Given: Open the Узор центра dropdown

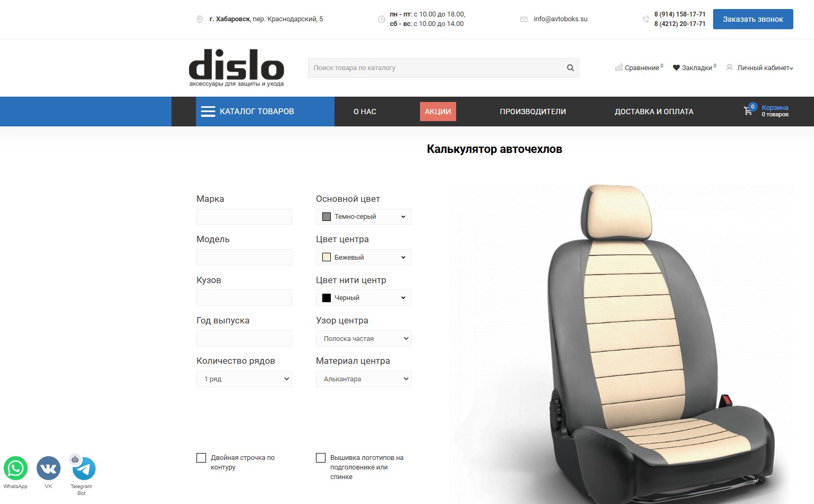Looking at the screenshot, I should click(364, 338).
